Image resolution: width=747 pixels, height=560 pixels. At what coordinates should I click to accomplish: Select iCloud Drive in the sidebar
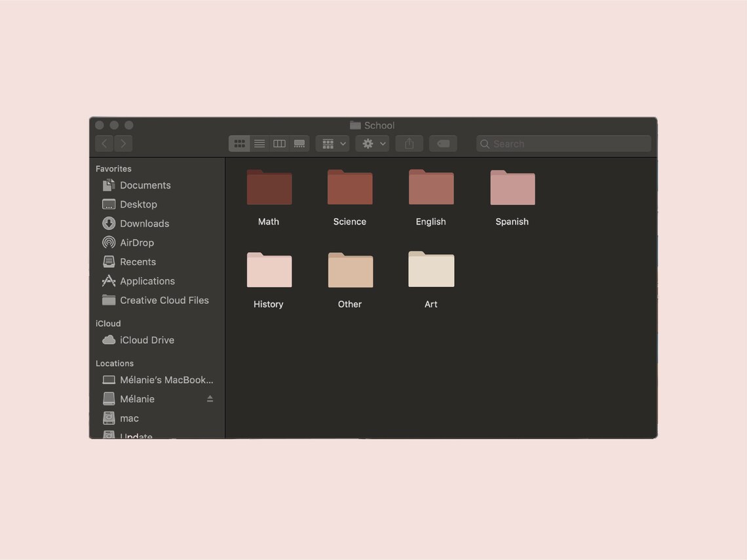point(147,340)
